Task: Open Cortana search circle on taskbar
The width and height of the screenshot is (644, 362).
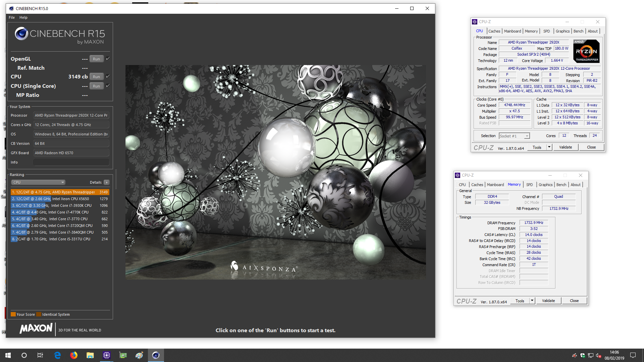Action: click(24, 355)
